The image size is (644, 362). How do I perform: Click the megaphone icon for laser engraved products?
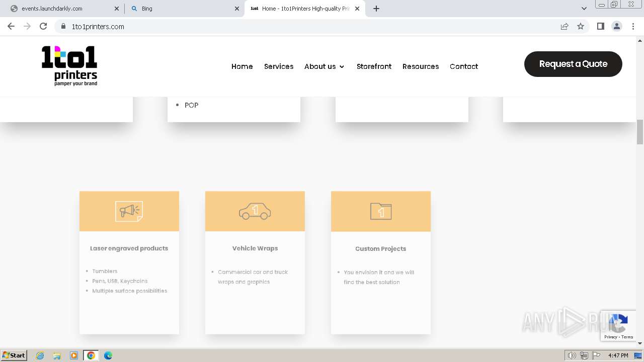tap(129, 211)
